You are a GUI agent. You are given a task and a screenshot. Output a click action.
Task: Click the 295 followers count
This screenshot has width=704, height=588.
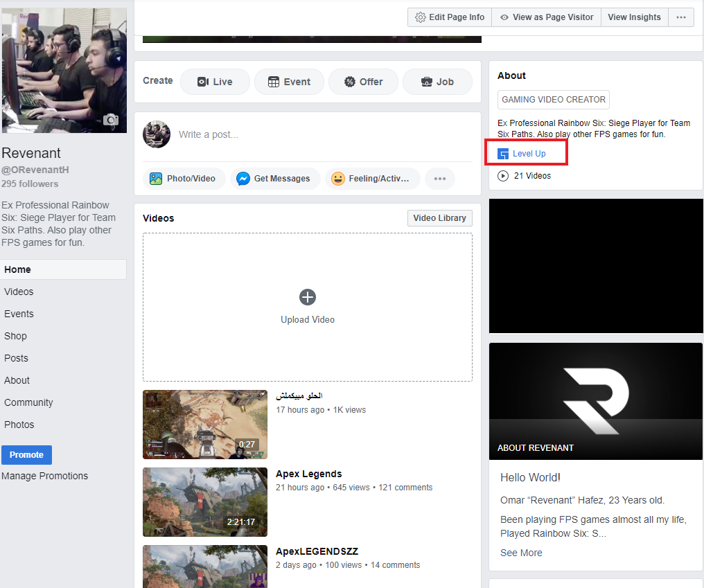pyautogui.click(x=30, y=184)
